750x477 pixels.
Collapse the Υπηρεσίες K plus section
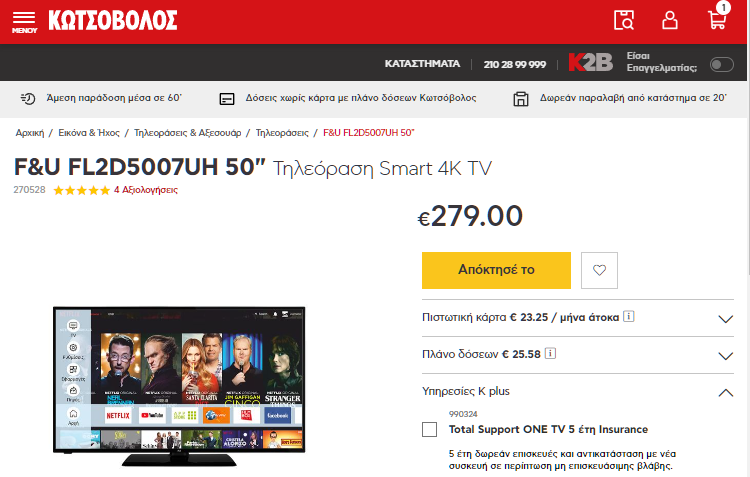point(578,392)
